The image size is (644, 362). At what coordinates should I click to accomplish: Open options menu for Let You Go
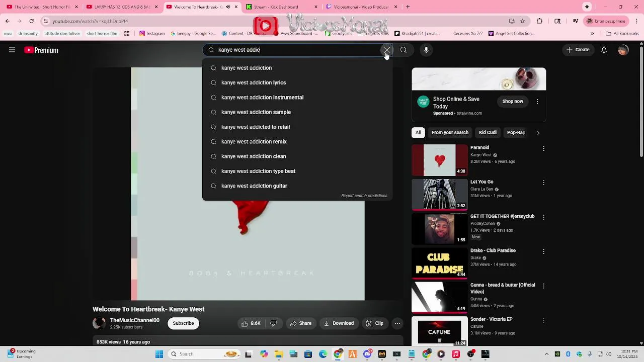543,183
